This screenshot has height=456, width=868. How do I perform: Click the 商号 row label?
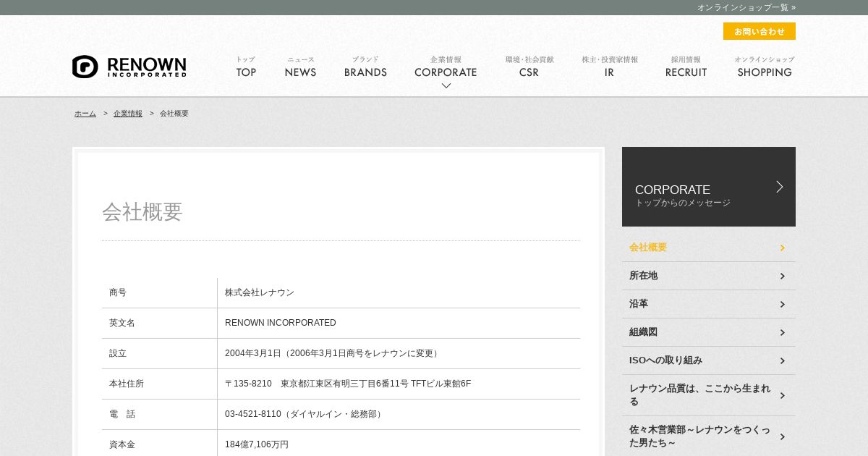click(118, 293)
